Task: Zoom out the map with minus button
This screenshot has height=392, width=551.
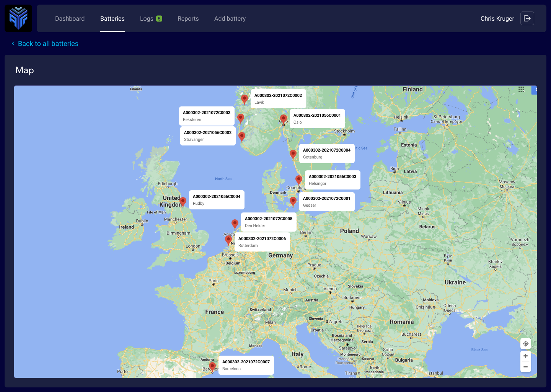Action: coord(525,367)
